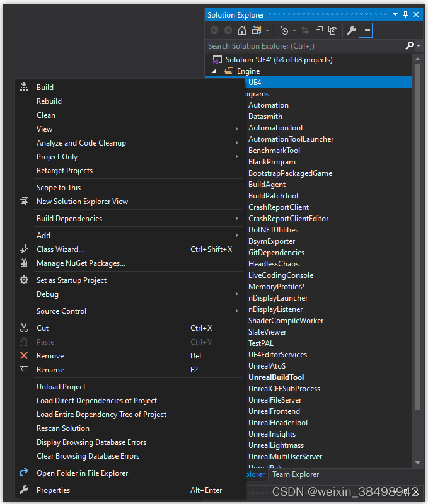
Task: Open search options dropdown arrow
Action: pyautogui.click(x=419, y=46)
